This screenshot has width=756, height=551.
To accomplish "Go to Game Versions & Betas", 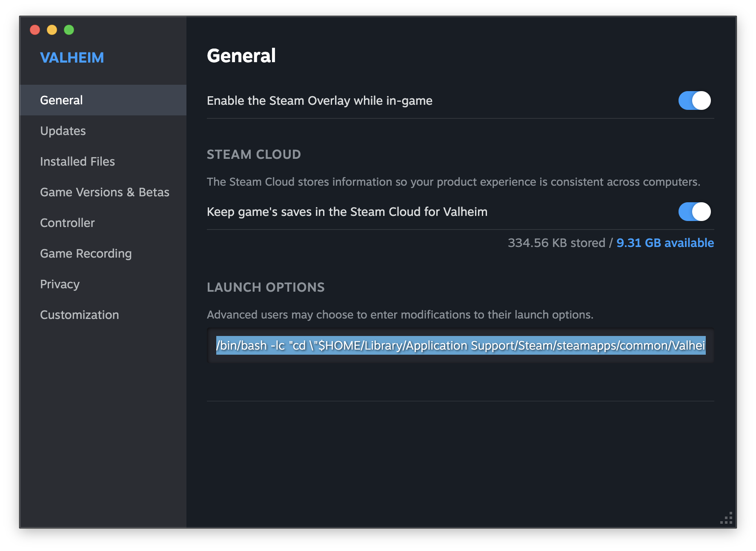I will click(103, 192).
